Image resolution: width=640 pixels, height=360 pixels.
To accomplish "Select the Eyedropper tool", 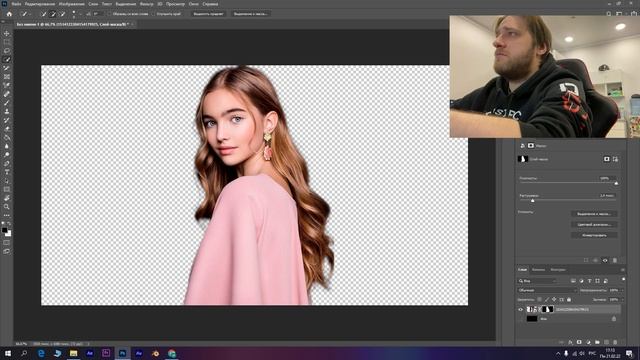I will pos(7,85).
